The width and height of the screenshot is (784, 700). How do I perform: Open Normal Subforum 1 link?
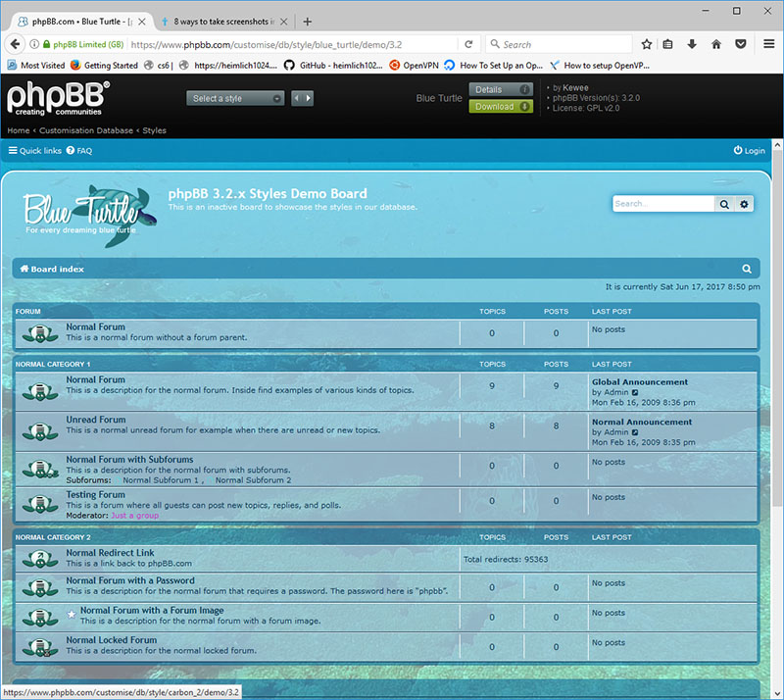pyautogui.click(x=161, y=480)
